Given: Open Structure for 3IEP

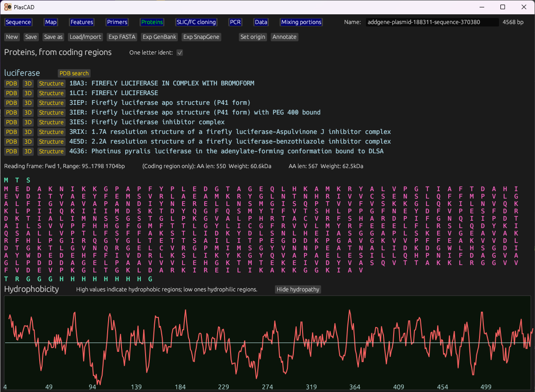Looking at the screenshot, I should (51, 103).
